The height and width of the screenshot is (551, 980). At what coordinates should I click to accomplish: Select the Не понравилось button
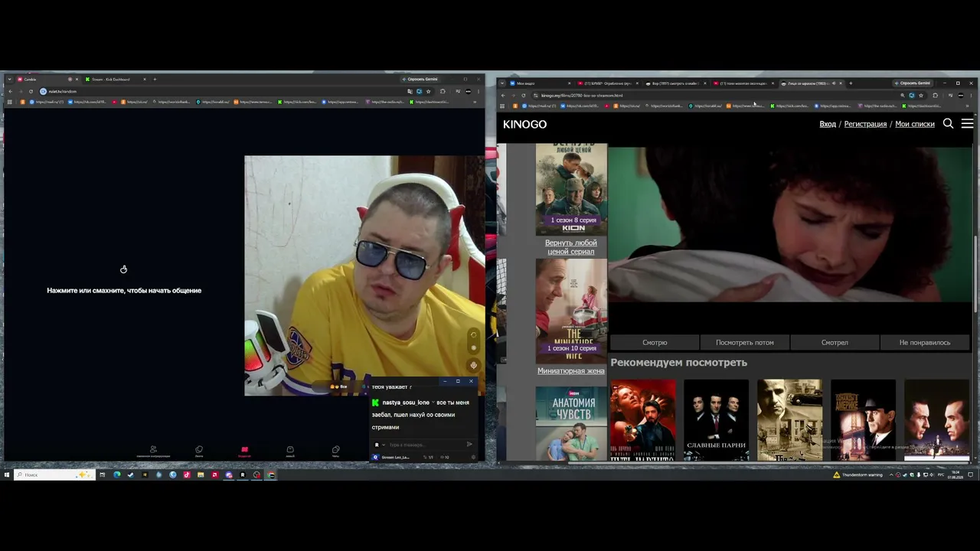925,342
